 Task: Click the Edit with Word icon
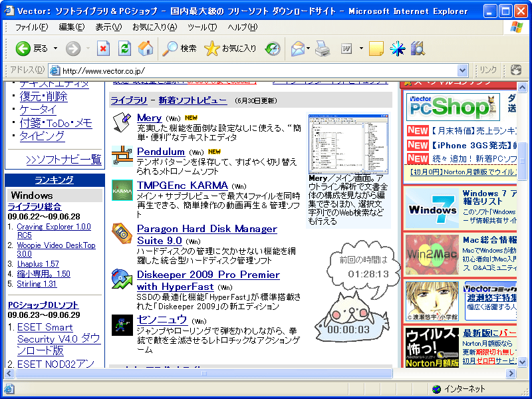(346, 49)
